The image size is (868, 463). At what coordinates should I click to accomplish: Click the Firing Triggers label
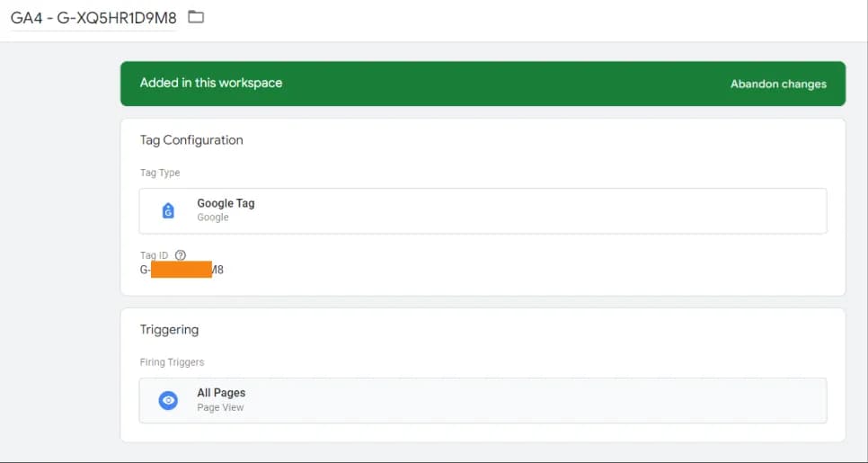click(173, 362)
